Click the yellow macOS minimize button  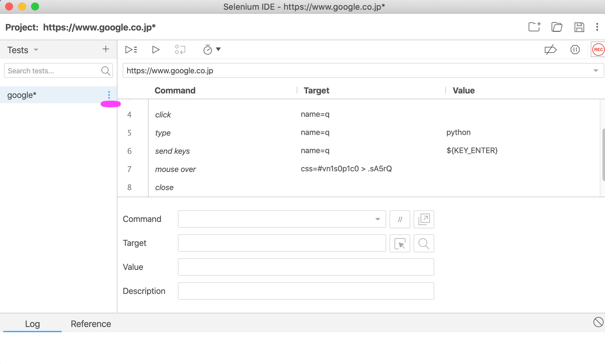(x=22, y=6)
